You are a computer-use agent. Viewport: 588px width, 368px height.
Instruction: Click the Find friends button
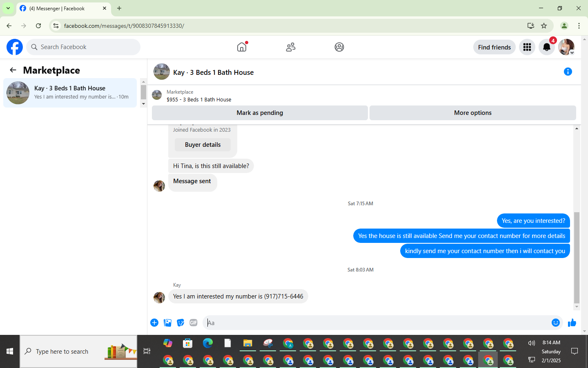click(x=494, y=47)
